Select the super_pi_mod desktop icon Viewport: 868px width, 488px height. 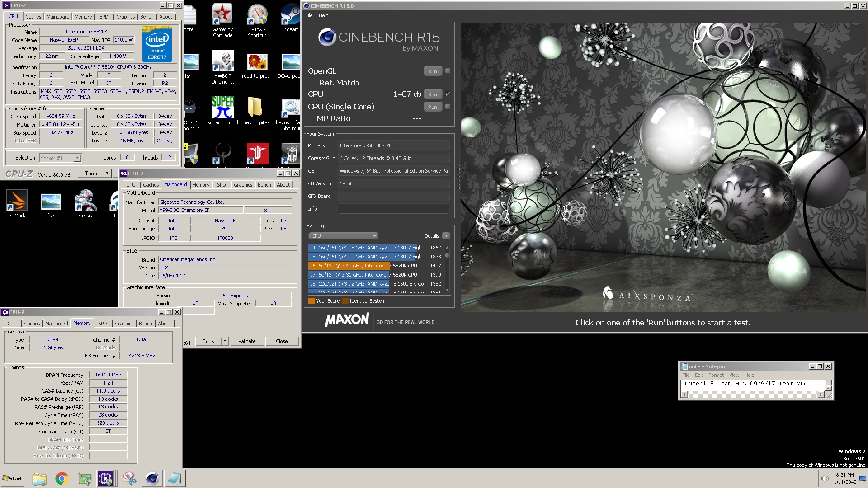(x=222, y=111)
